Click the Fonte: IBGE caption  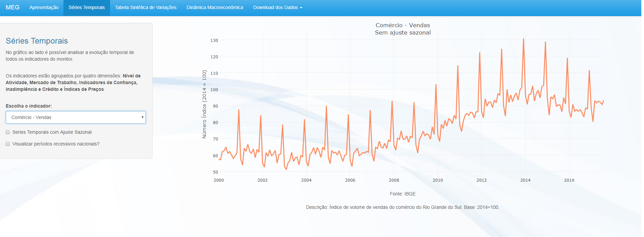pyautogui.click(x=402, y=194)
